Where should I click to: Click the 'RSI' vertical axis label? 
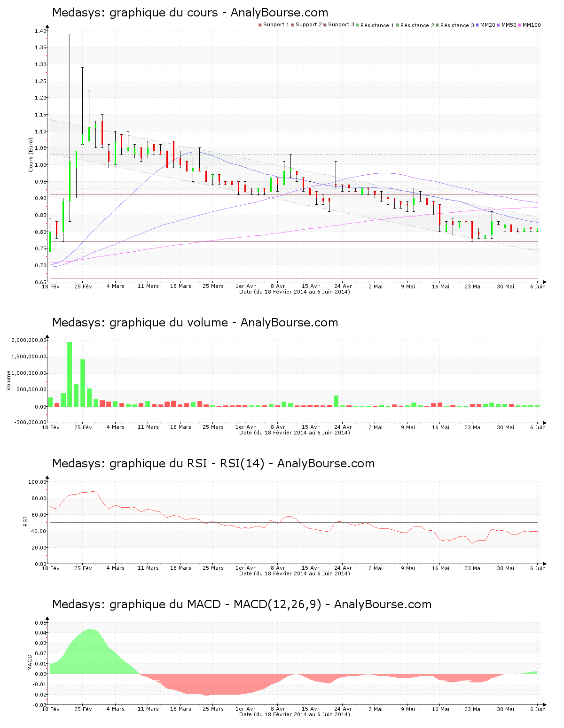click(x=25, y=521)
